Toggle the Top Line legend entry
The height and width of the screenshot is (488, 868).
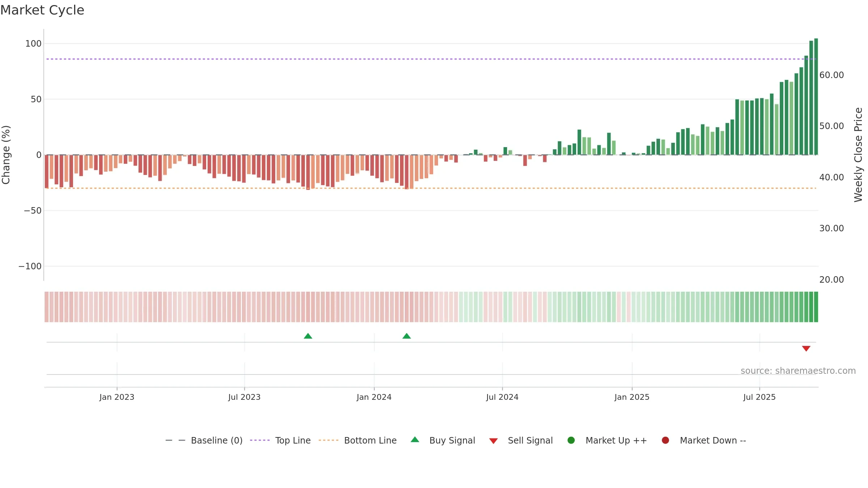point(280,440)
